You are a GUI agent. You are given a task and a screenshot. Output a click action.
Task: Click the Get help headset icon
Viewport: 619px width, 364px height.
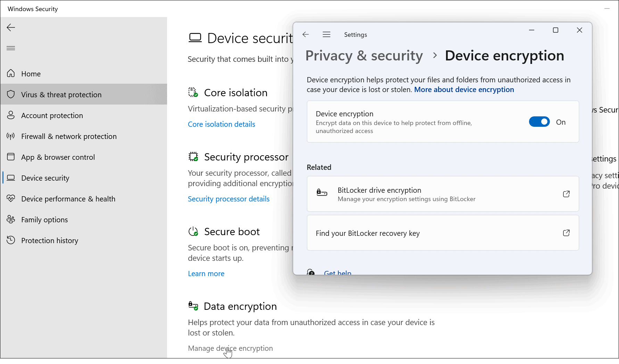click(311, 272)
